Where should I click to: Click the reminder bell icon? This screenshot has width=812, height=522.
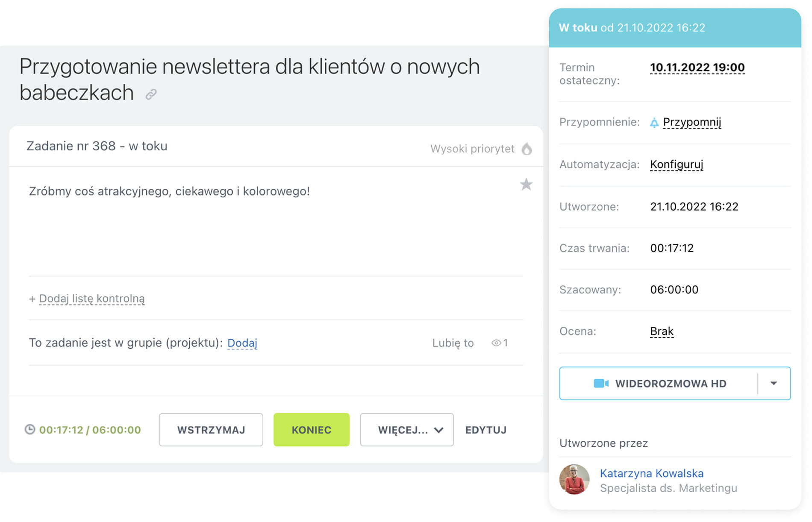pos(654,123)
